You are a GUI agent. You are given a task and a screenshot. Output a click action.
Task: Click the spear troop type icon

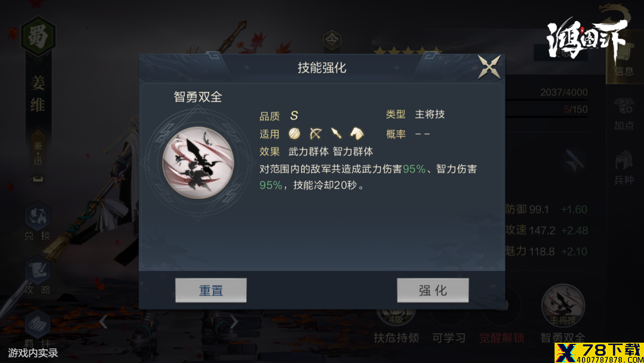[336, 133]
